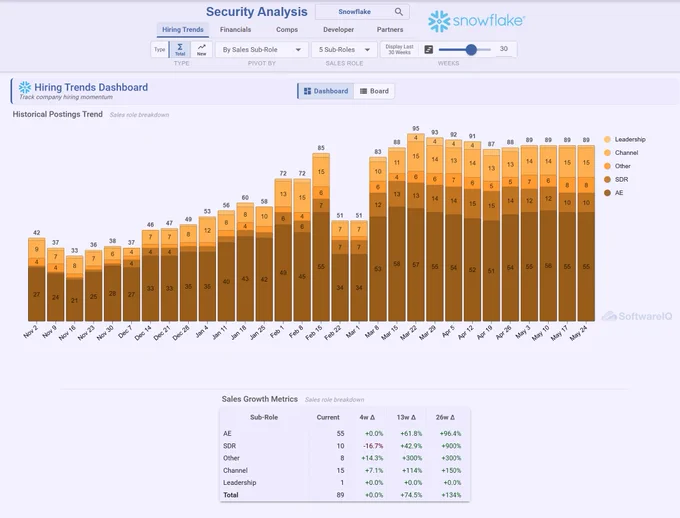Click the 13w Δ column header

[x=406, y=417]
